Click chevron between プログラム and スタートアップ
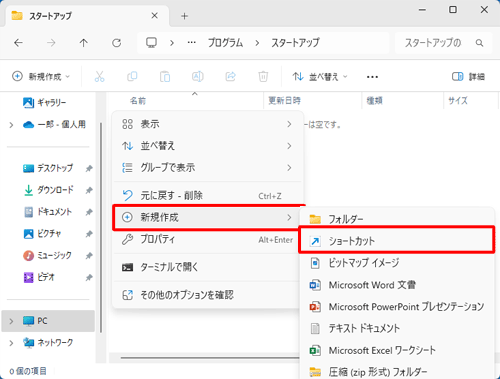The image size is (500, 379). tap(257, 43)
